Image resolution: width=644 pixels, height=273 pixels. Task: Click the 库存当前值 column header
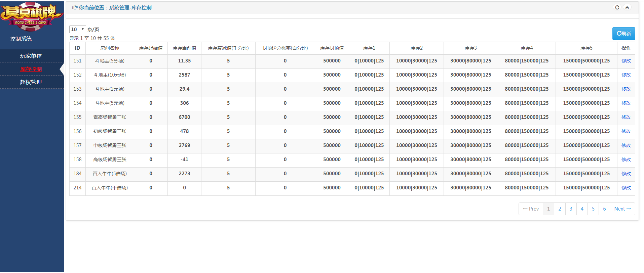coord(184,48)
